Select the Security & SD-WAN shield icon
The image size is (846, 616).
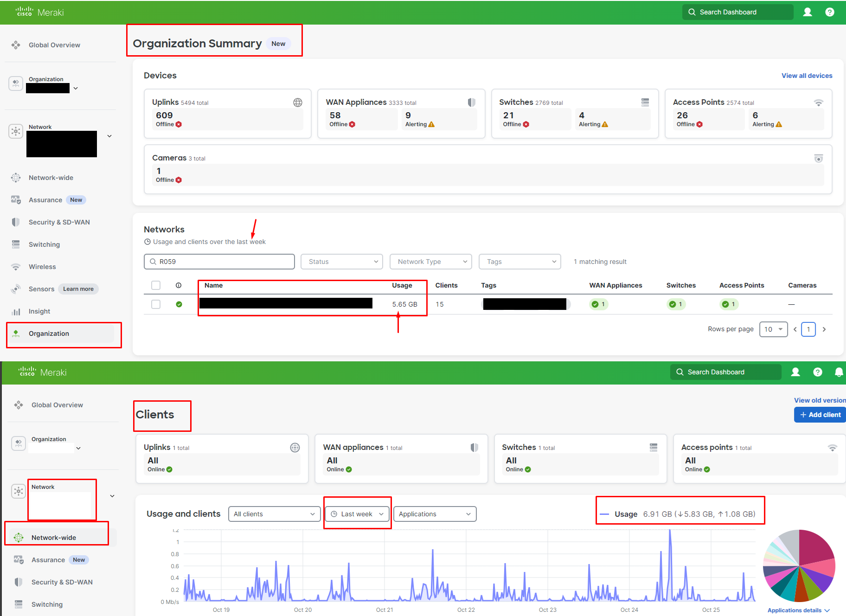click(16, 222)
